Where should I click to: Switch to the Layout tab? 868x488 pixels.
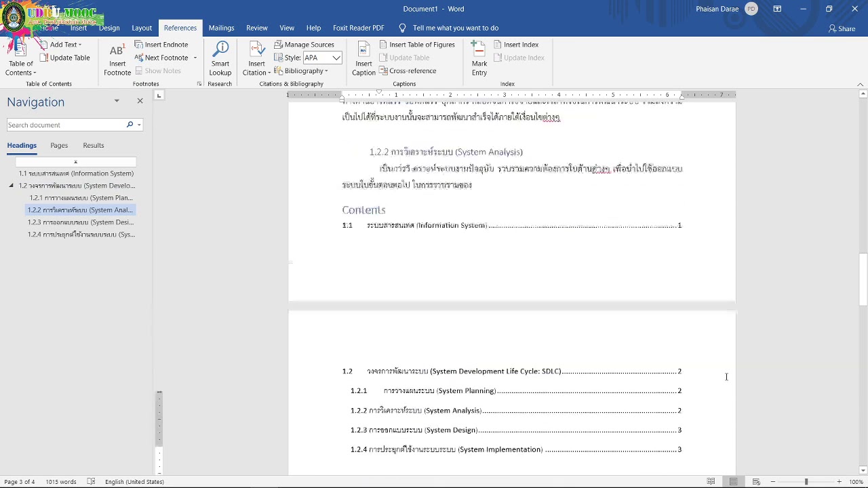[x=142, y=28]
